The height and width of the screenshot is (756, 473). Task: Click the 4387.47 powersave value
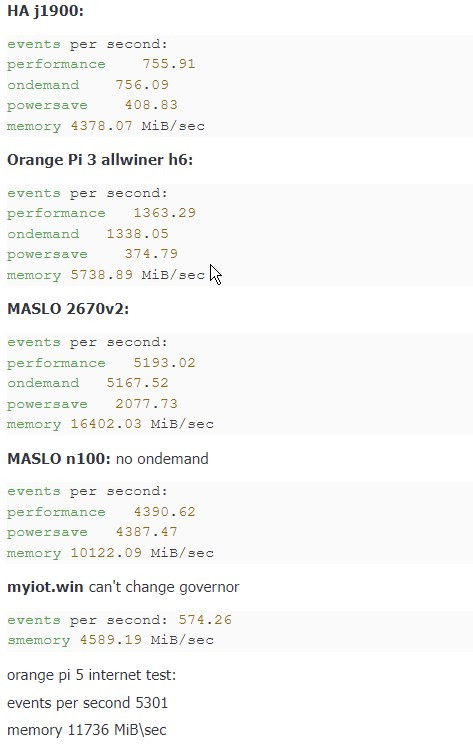147,532
